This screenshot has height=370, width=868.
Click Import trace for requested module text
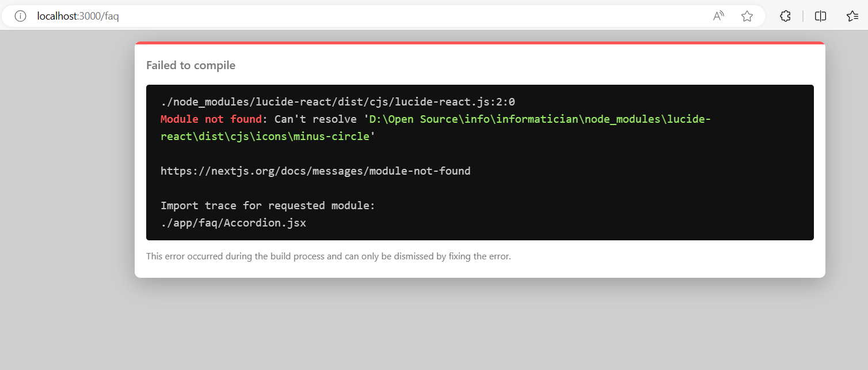tap(268, 205)
